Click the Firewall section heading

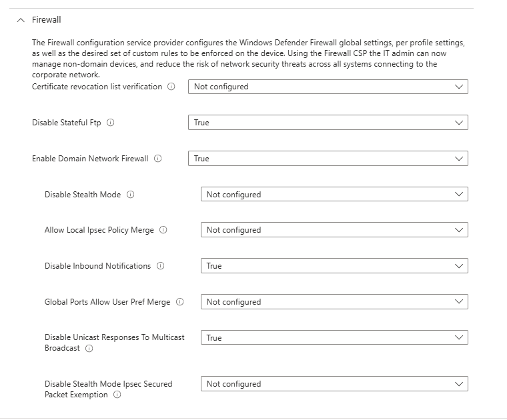[46, 20]
